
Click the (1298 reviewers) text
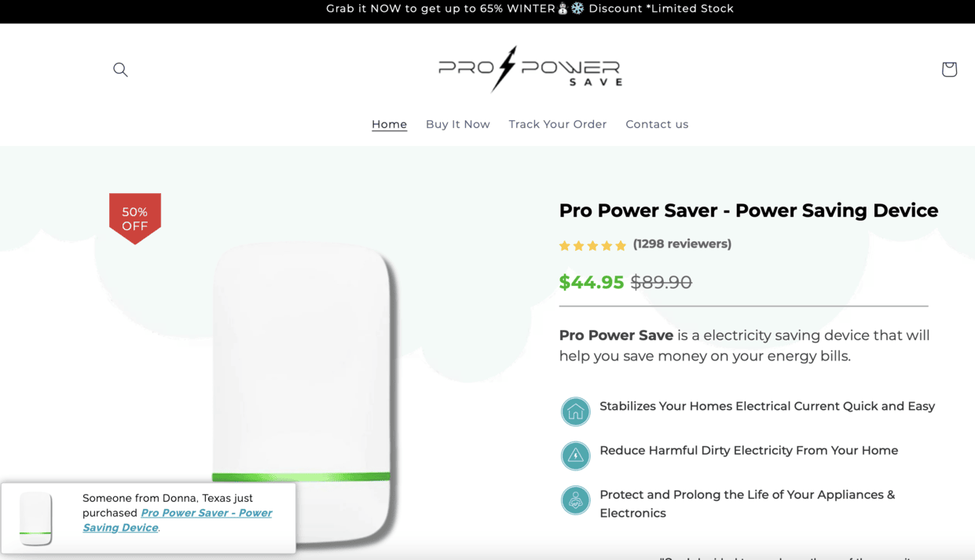(x=682, y=243)
